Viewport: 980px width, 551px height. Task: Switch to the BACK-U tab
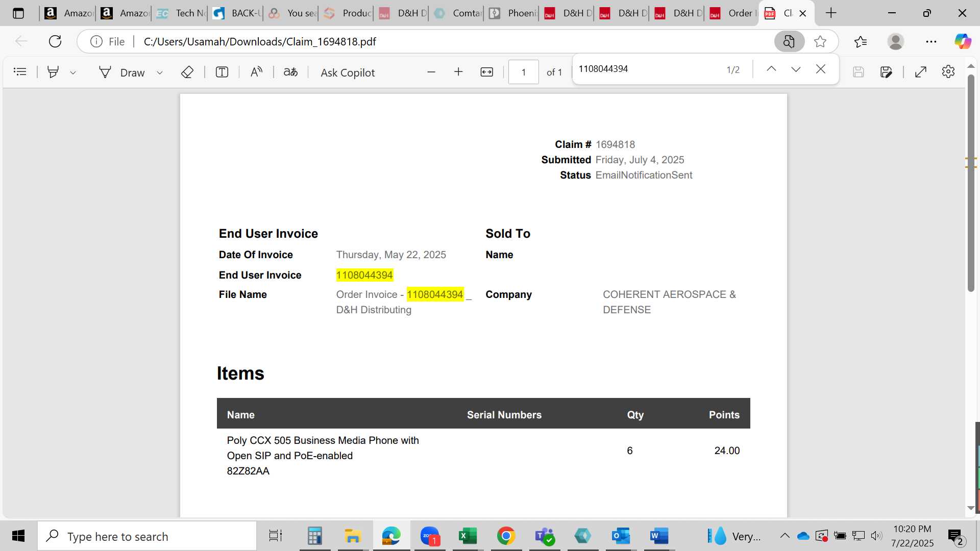[x=237, y=13]
